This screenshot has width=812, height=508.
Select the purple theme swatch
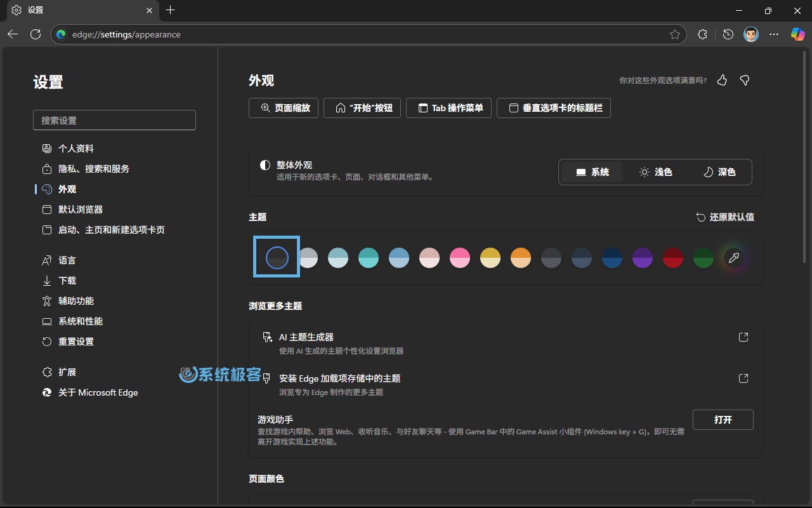[x=643, y=258]
